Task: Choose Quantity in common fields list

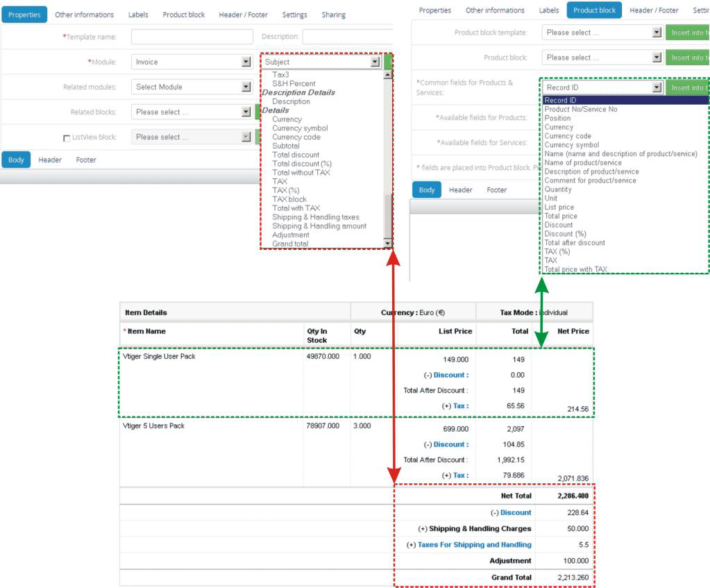Action: click(x=558, y=190)
